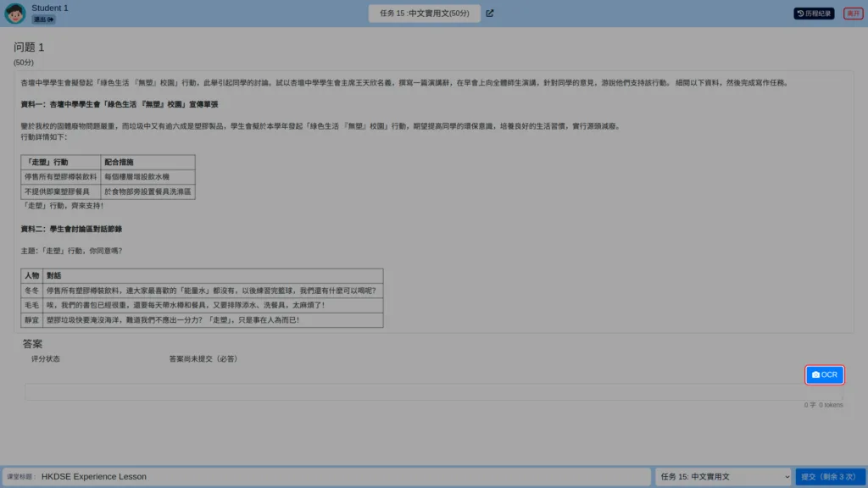This screenshot has height=488, width=868.
Task: Launch OCR with the camera button
Action: click(824, 374)
